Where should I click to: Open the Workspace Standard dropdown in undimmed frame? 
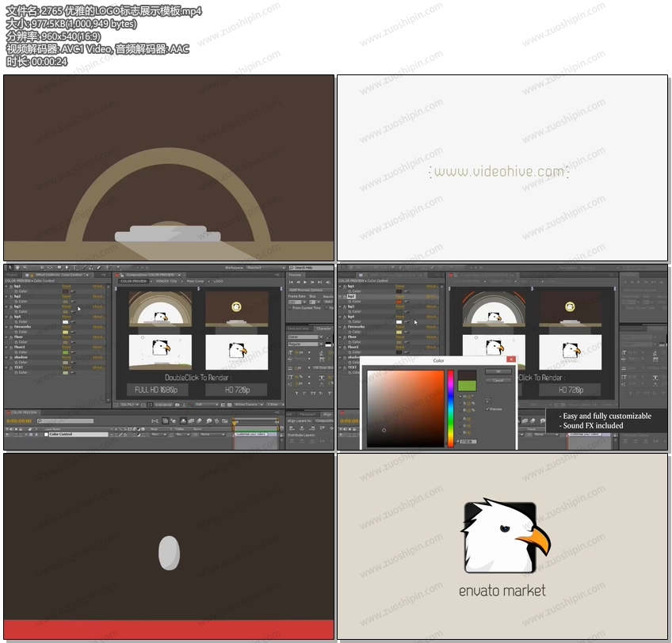click(x=265, y=268)
